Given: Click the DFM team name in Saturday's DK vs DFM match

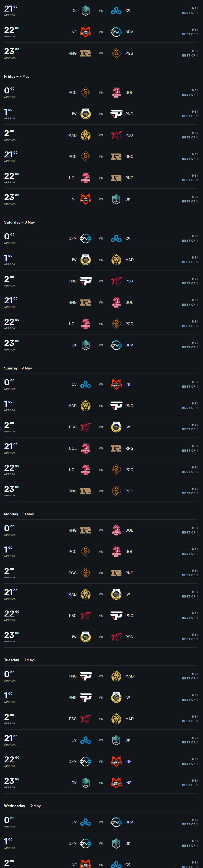Looking at the screenshot, I should point(129,345).
